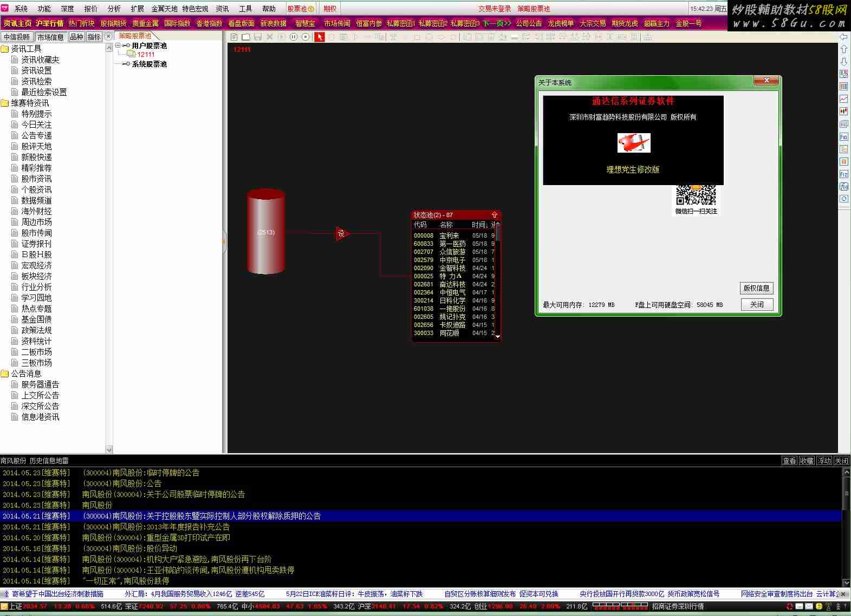Image resolution: width=851 pixels, height=616 pixels.
Task: Collapse the 用户股票池 tree node
Action: click(x=118, y=45)
